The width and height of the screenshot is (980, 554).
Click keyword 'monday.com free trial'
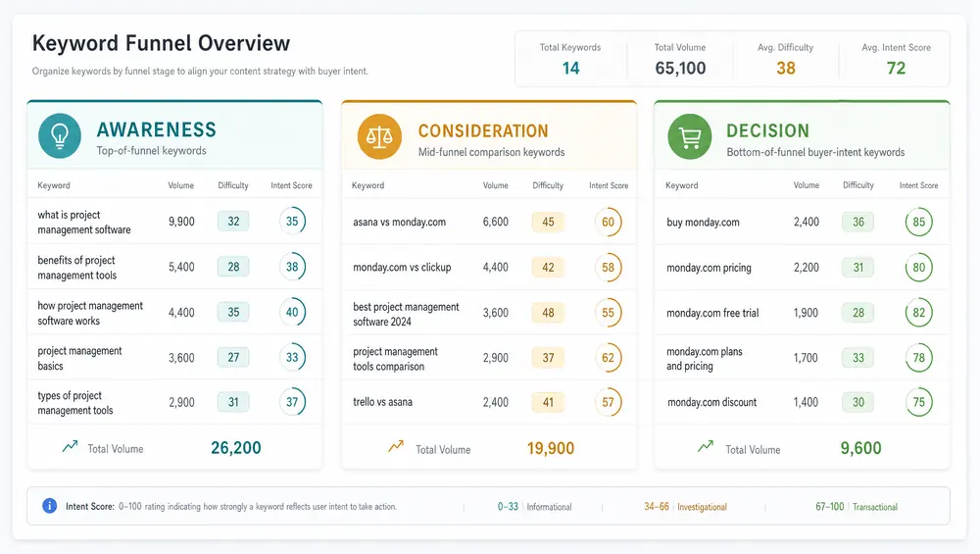(712, 313)
